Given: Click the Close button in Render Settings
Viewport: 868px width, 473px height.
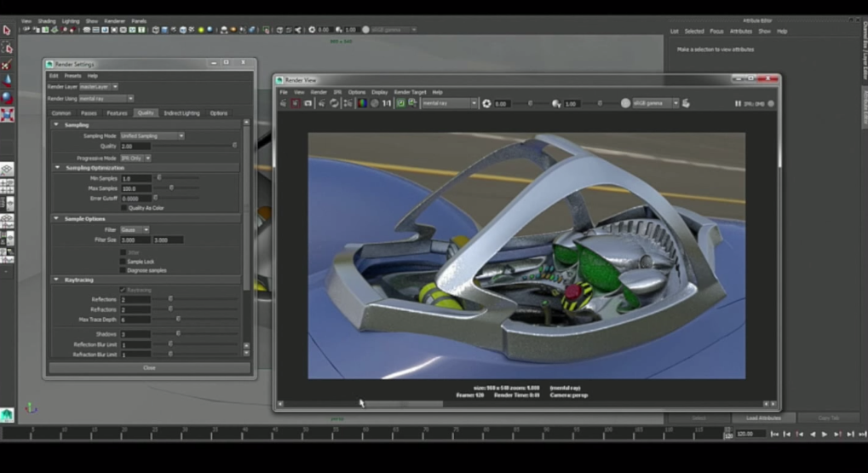Looking at the screenshot, I should tap(149, 367).
